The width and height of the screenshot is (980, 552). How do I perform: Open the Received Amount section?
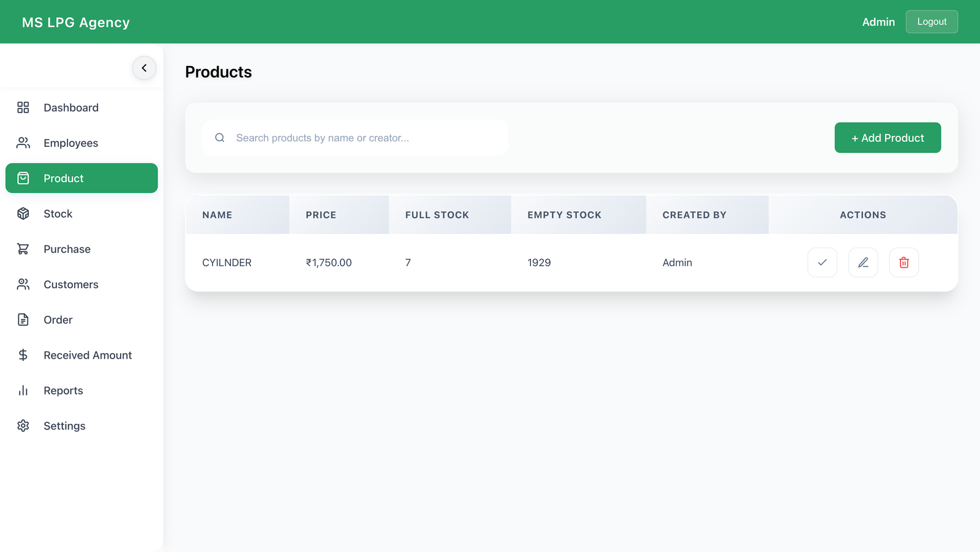tap(81, 355)
